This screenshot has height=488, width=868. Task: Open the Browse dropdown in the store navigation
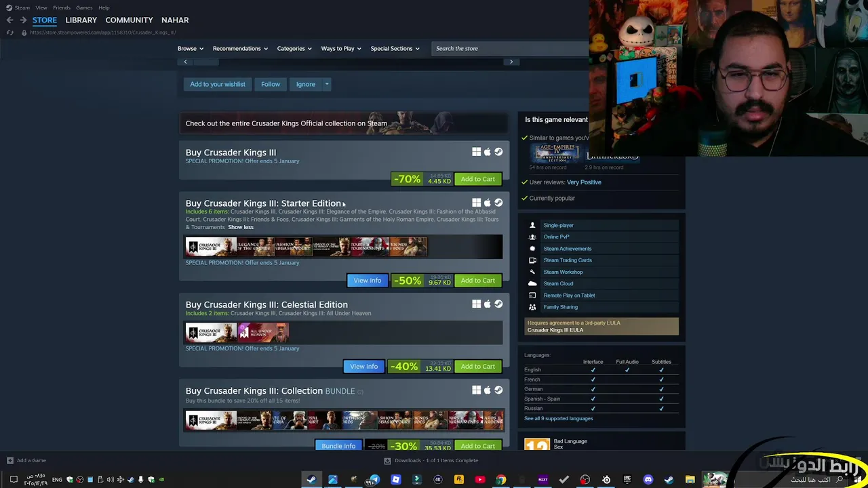coord(190,49)
